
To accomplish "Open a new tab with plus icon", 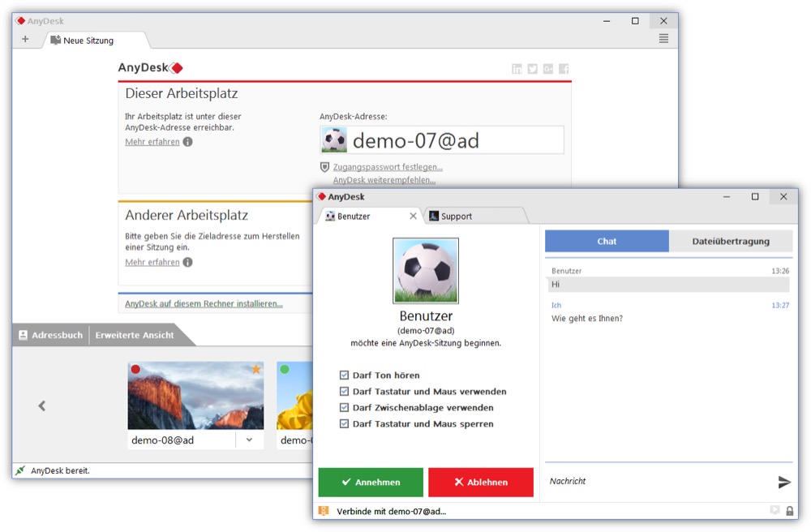I will [25, 39].
